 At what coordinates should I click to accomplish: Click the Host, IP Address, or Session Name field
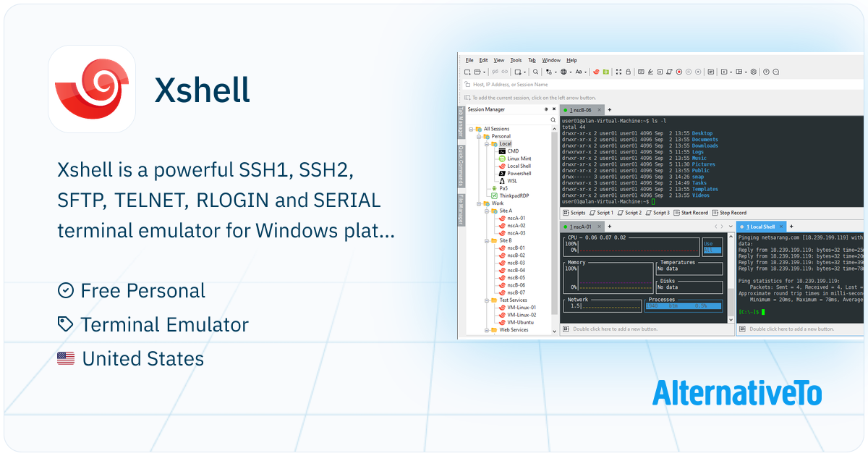[662, 85]
